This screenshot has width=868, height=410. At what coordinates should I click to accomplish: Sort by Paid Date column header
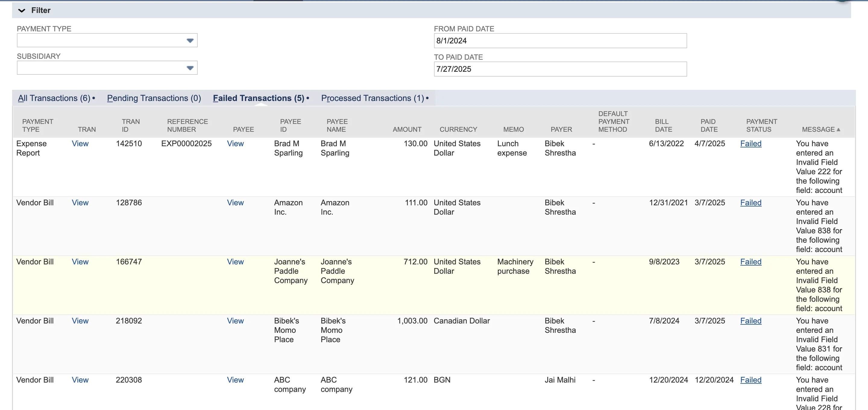tap(709, 125)
